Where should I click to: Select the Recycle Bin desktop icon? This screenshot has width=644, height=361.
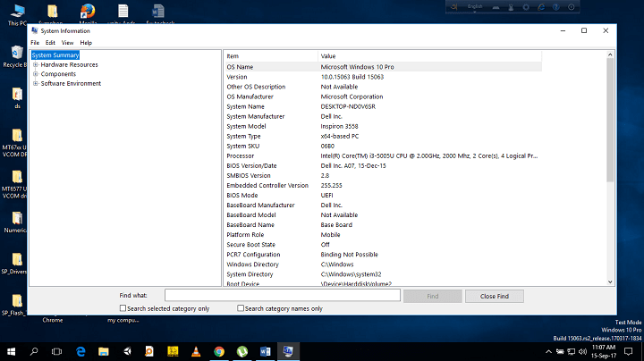(x=15, y=56)
